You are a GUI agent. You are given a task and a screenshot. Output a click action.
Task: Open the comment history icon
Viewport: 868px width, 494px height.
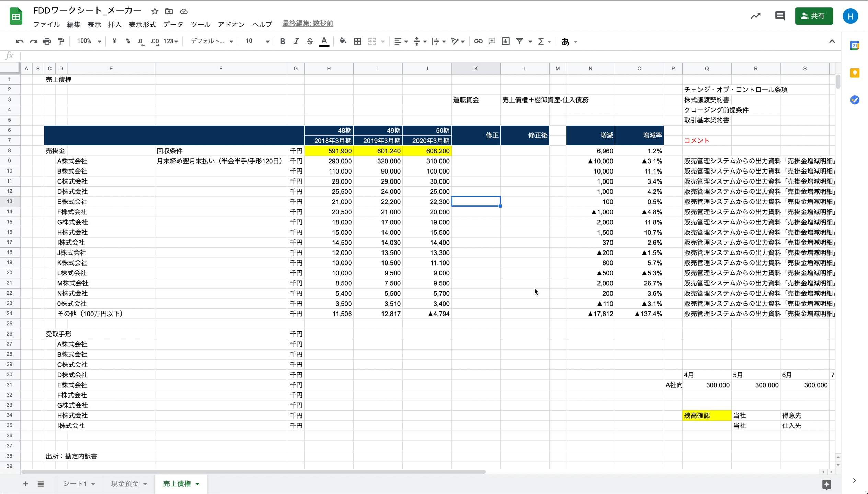[x=780, y=16]
